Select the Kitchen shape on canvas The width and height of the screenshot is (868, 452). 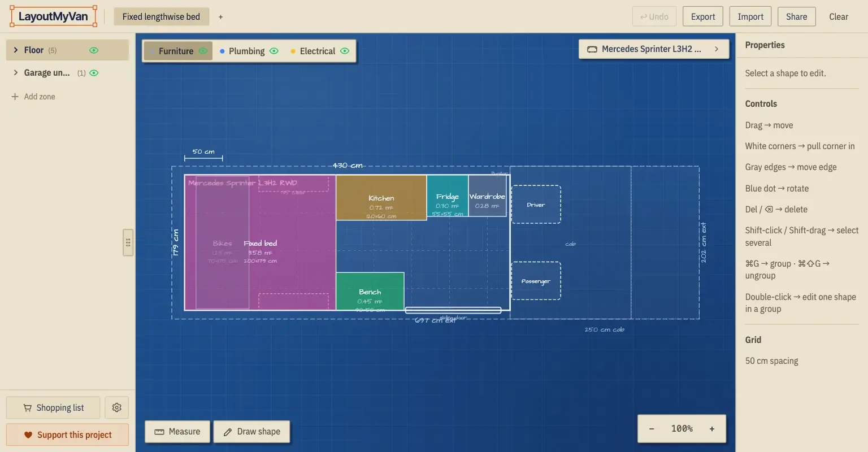381,198
